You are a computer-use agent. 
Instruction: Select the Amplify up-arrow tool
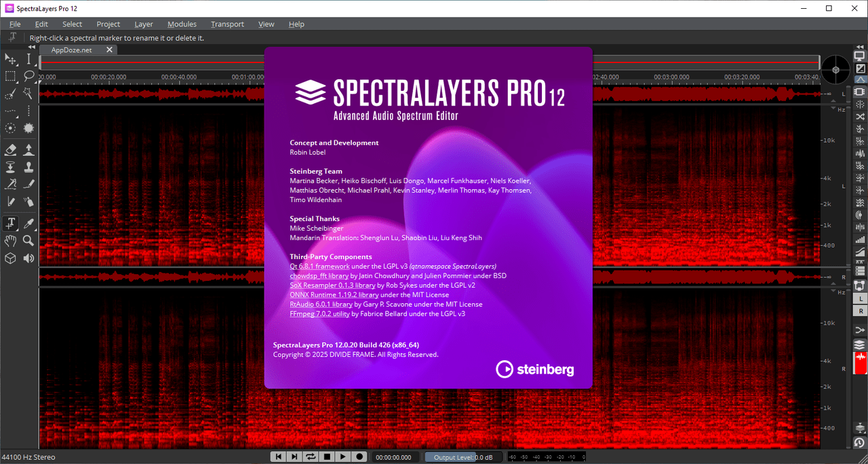pos(28,149)
